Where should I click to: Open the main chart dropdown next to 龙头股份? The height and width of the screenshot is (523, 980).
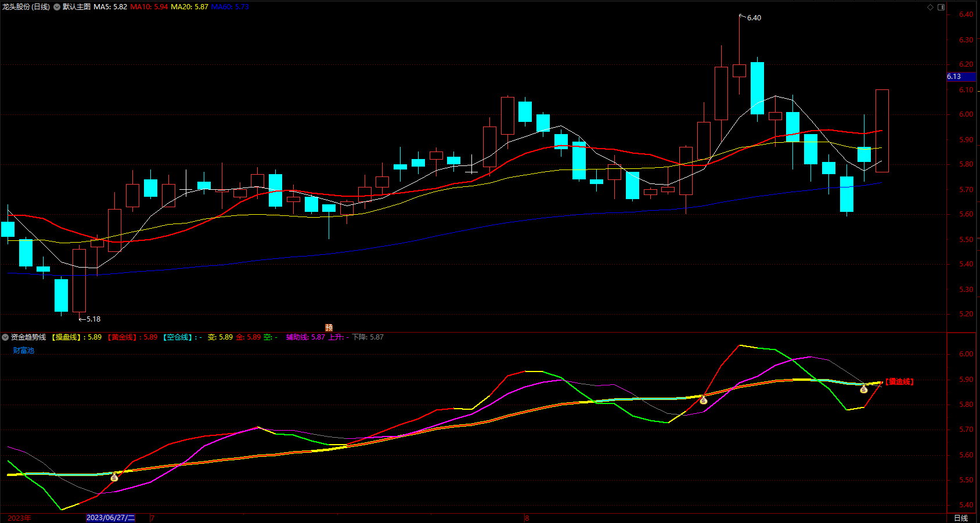[57, 7]
